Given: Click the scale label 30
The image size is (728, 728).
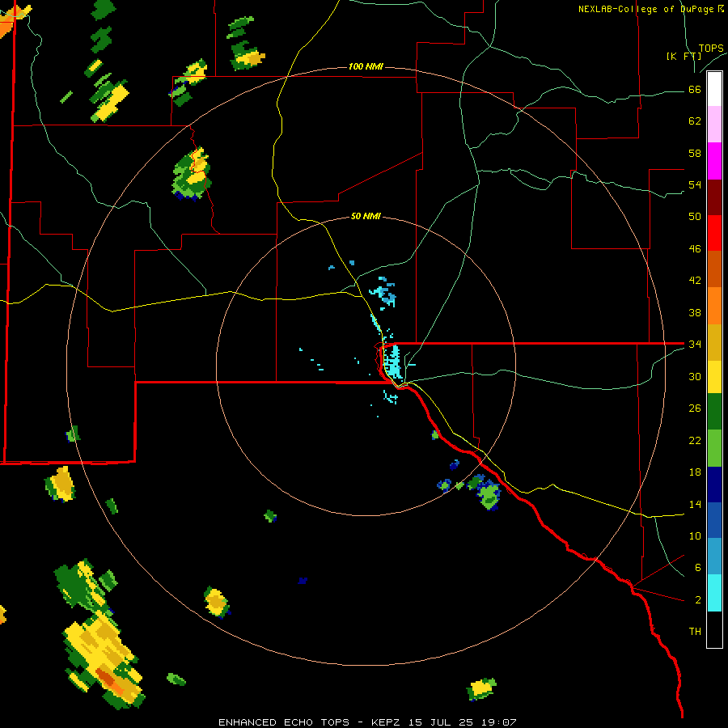Looking at the screenshot, I should point(695,376).
